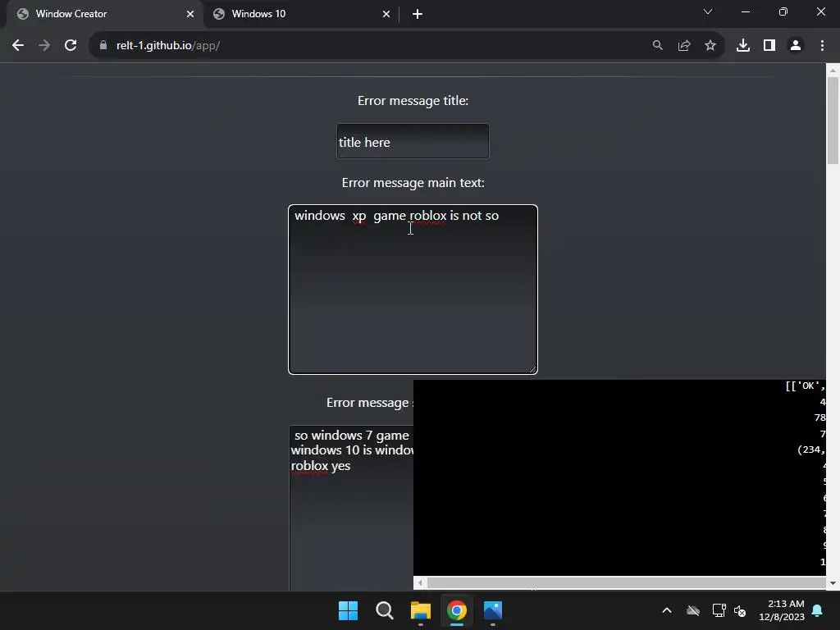
Task: Open the Windows Start menu
Action: pos(348,610)
